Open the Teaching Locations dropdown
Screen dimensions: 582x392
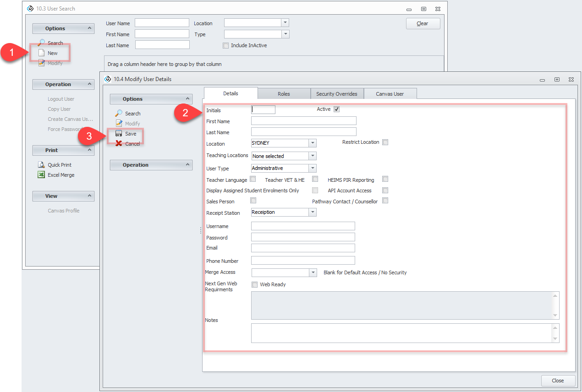(x=312, y=156)
